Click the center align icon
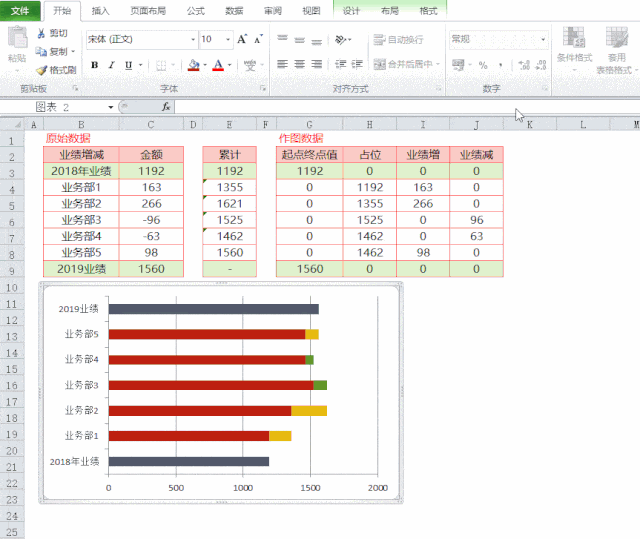This screenshot has width=640, height=539. click(301, 64)
